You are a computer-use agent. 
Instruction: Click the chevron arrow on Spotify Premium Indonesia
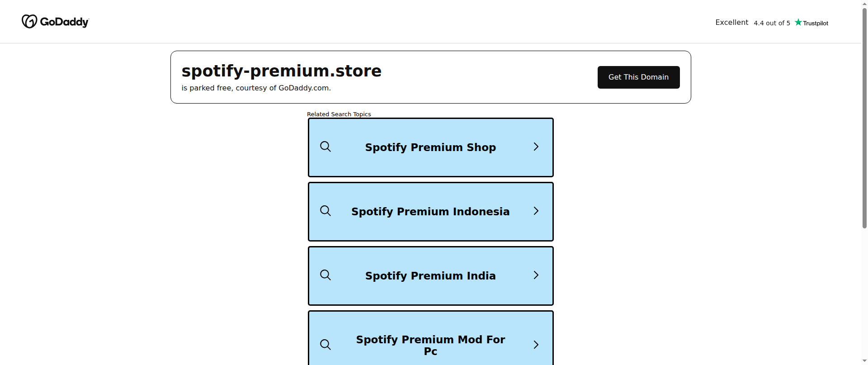pyautogui.click(x=536, y=211)
